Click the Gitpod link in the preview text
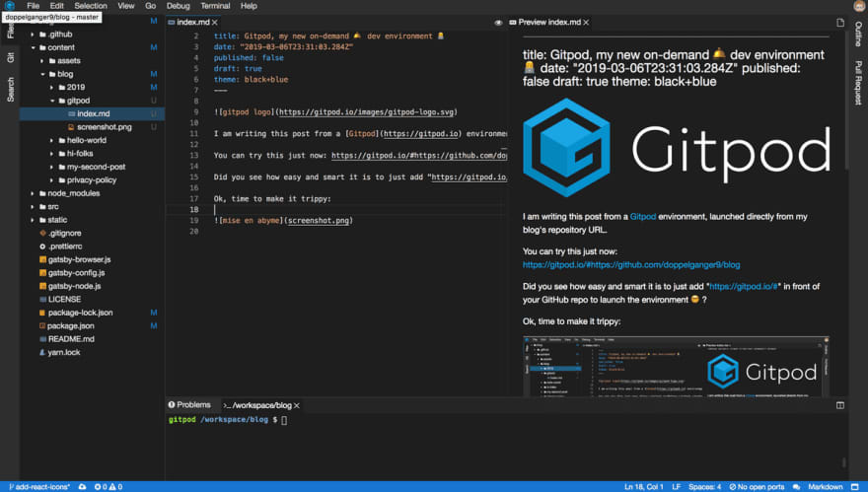Viewport: 868px width, 492px height. point(642,216)
